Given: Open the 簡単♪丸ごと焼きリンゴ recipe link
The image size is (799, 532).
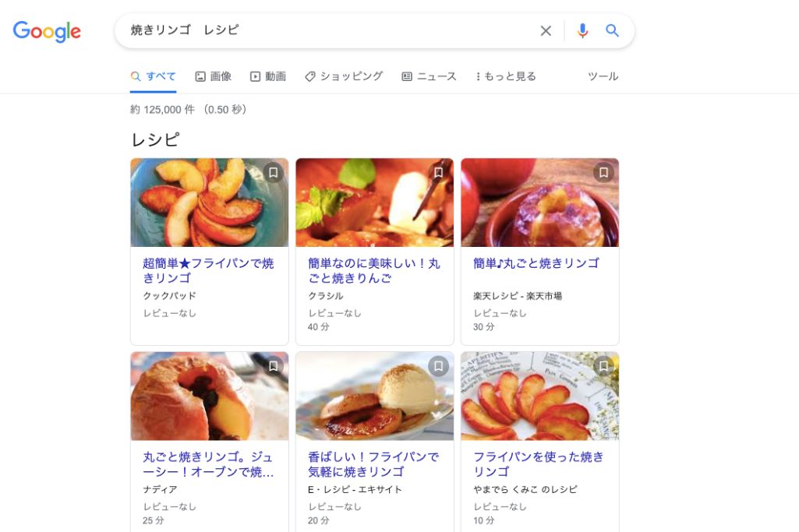Looking at the screenshot, I should (535, 263).
